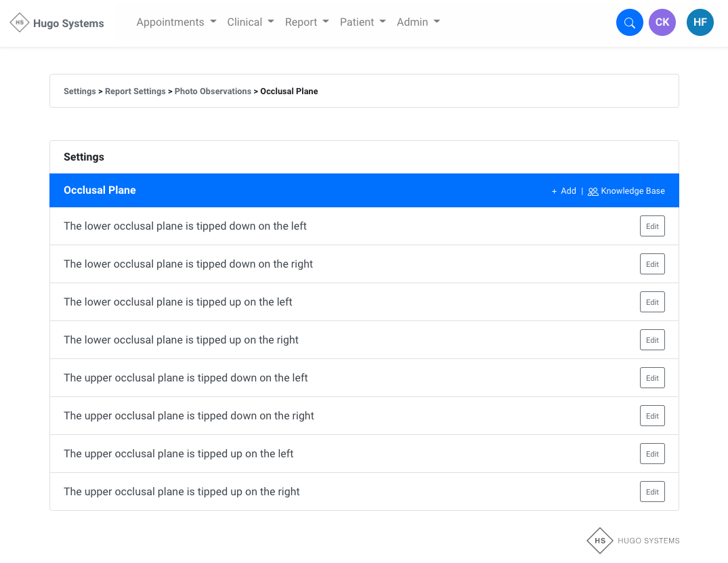Click the blue search magnifier icon

[629, 22]
